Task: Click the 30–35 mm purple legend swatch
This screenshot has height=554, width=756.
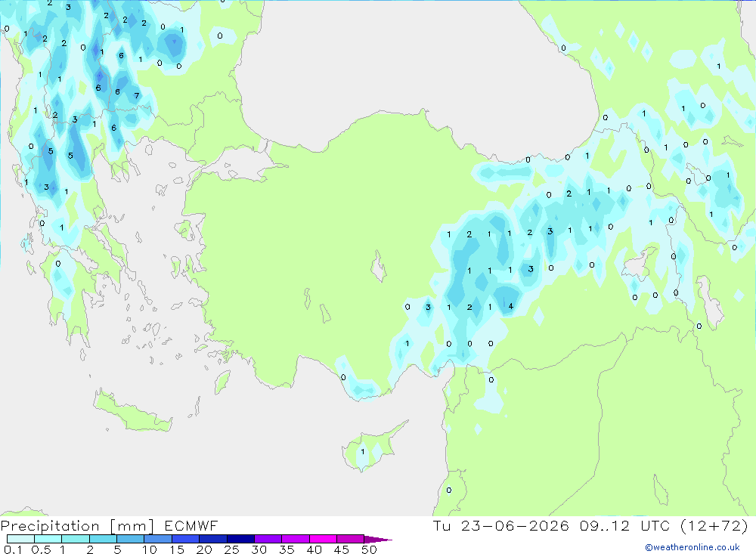Action: click(x=268, y=539)
